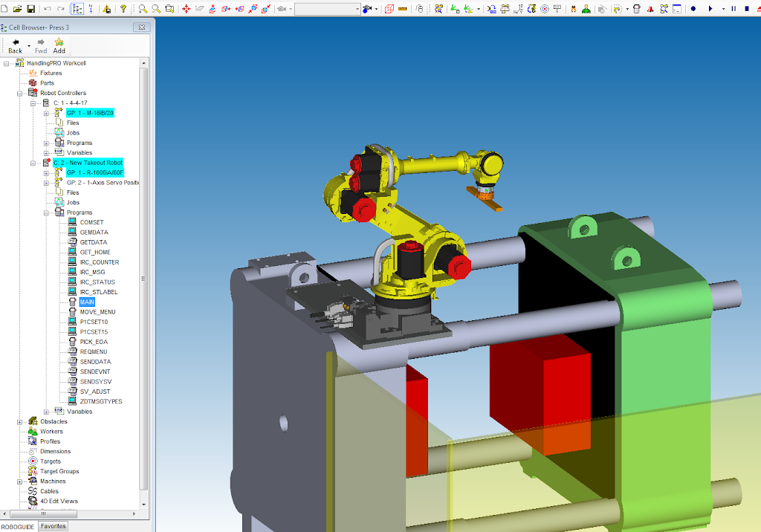The image size is (761, 532).
Task: Open a workcell using the folder icon
Action: [x=18, y=9]
